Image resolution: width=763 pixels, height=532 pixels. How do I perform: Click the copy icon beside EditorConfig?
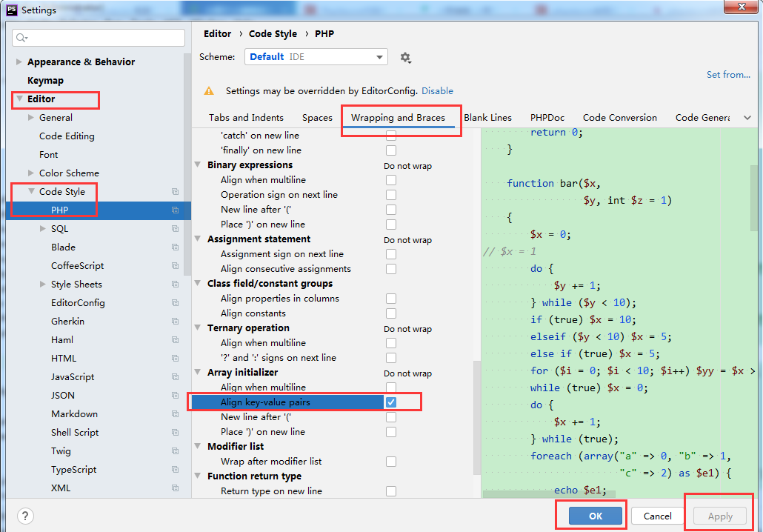coord(175,303)
